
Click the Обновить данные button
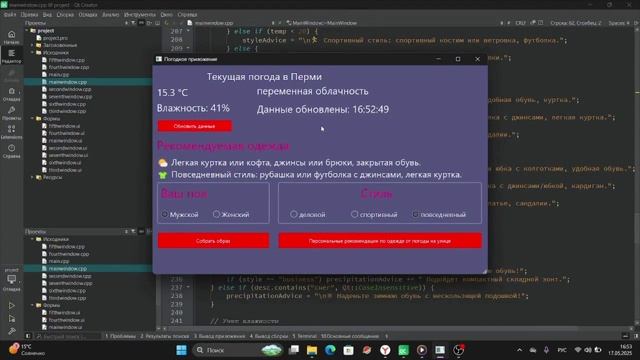point(195,126)
